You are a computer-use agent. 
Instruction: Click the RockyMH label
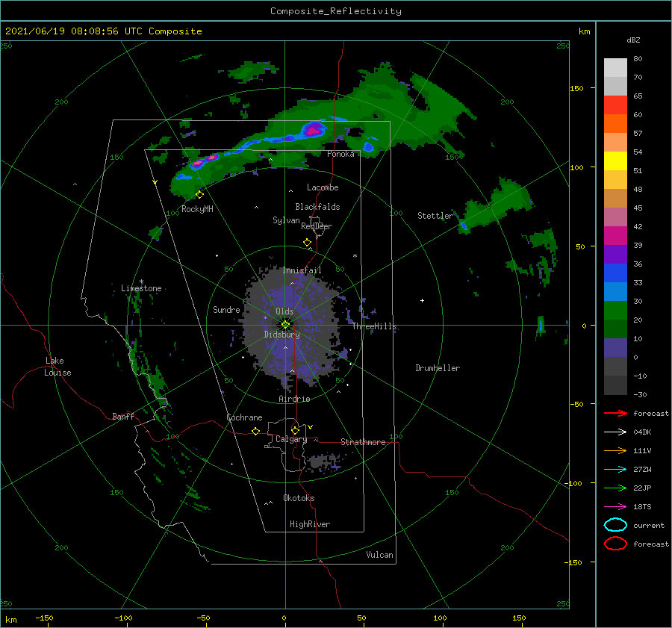click(x=197, y=209)
